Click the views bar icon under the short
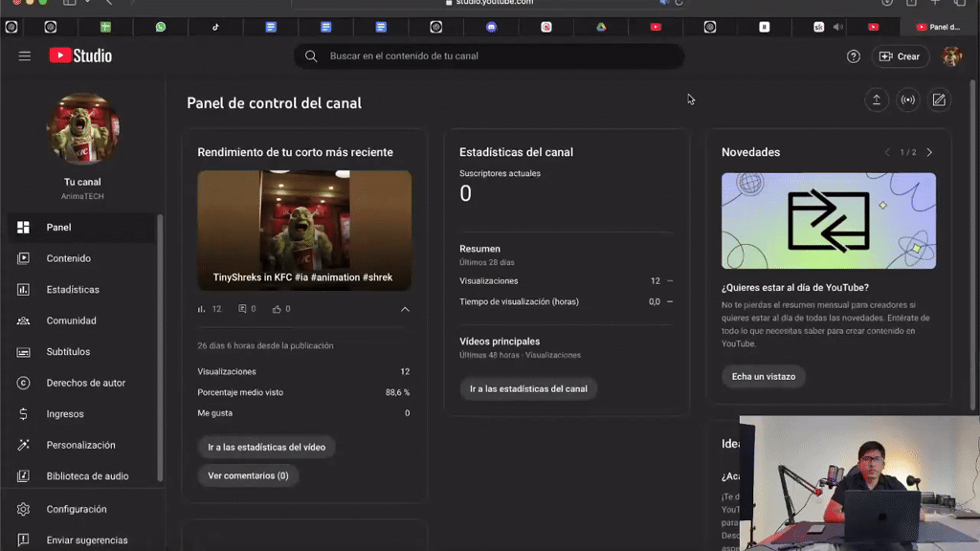980x551 pixels. click(201, 309)
